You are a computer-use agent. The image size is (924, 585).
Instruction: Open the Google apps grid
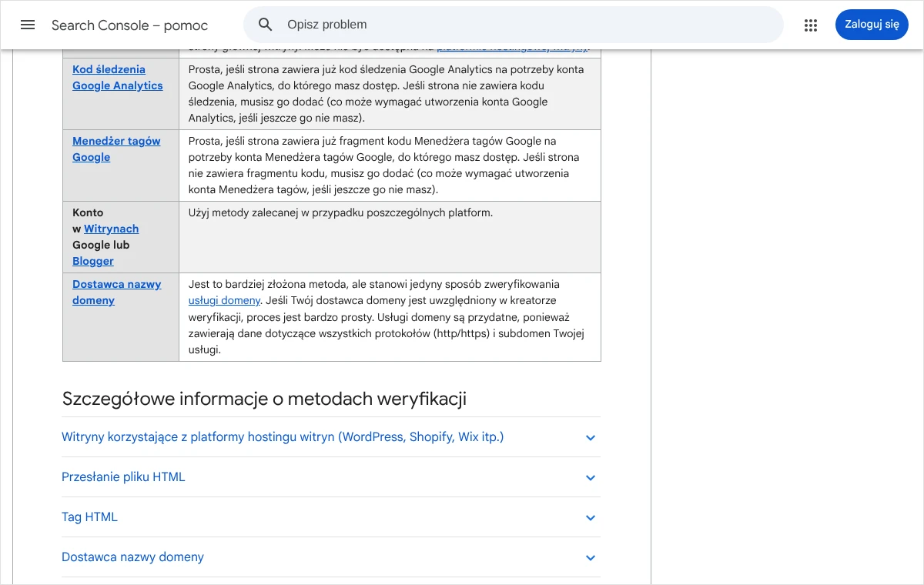(x=810, y=25)
